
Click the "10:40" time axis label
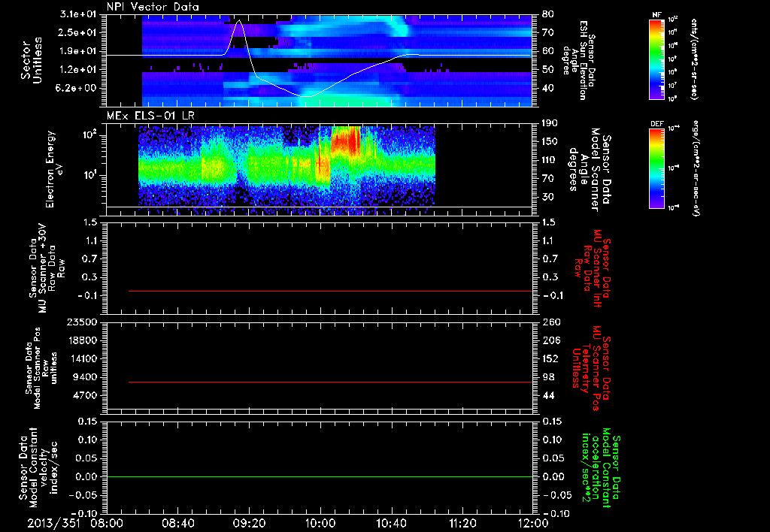click(x=391, y=523)
